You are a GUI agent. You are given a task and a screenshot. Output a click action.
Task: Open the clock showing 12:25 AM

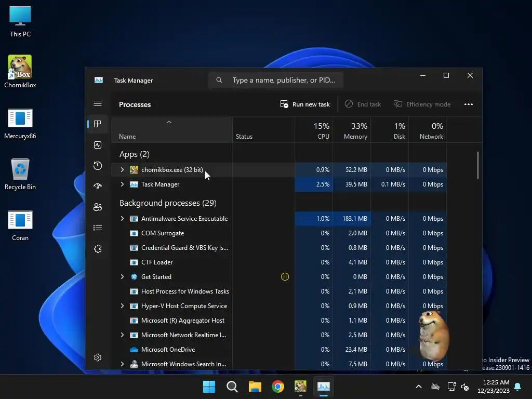494,387
